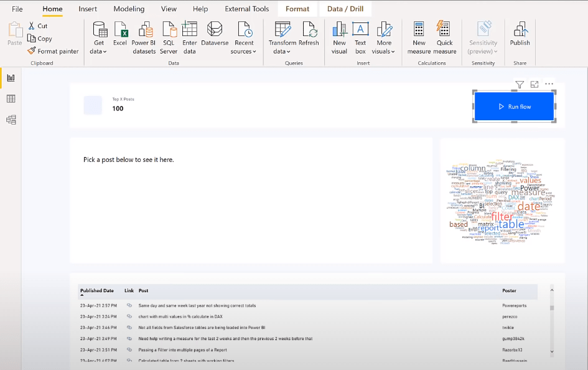Insert a Text box
Screen dimensions: 588x370
pos(360,37)
